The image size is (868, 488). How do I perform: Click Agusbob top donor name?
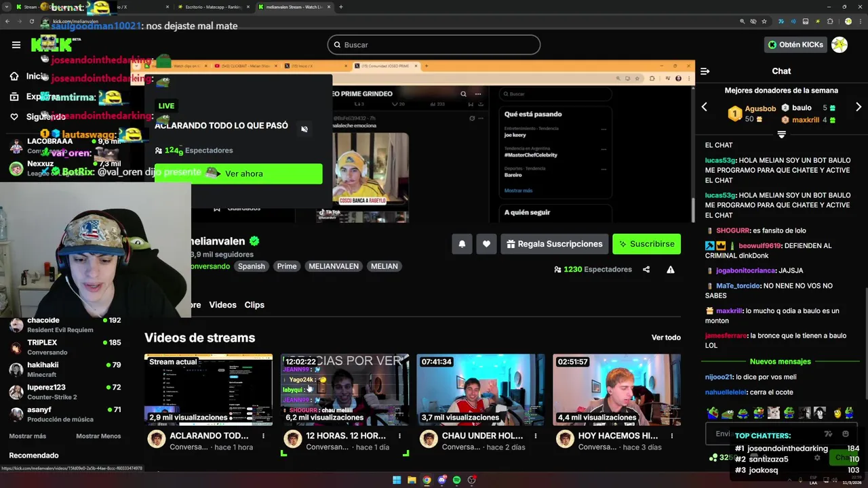(x=760, y=108)
